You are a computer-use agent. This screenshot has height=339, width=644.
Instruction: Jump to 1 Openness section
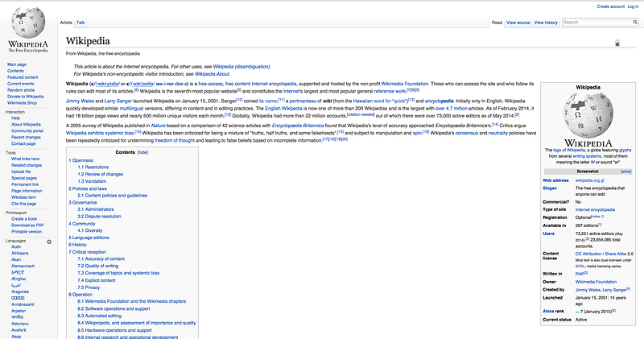(x=81, y=161)
